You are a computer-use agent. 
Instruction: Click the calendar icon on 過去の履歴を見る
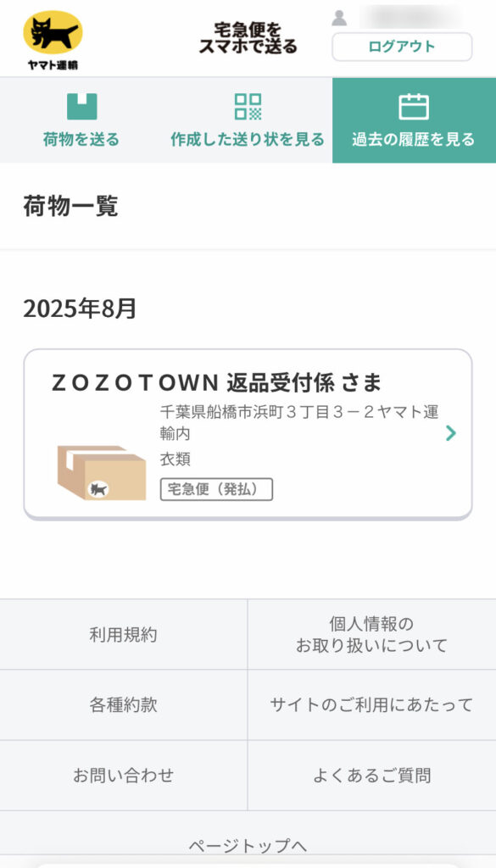(x=413, y=105)
